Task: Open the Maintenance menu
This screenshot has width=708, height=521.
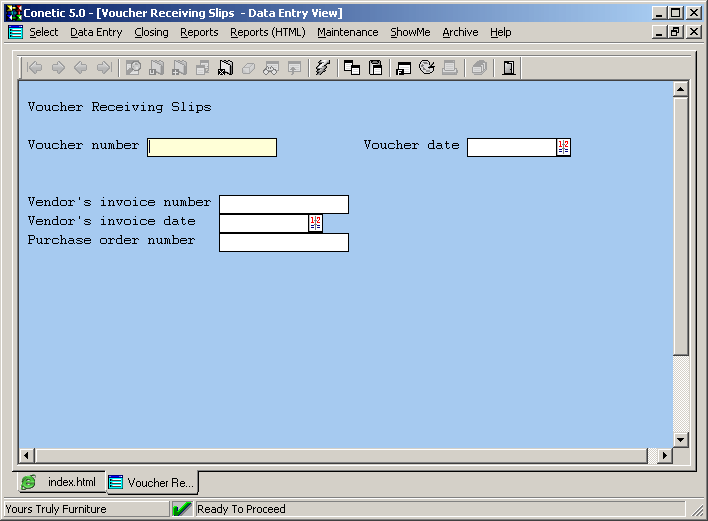Action: [347, 32]
